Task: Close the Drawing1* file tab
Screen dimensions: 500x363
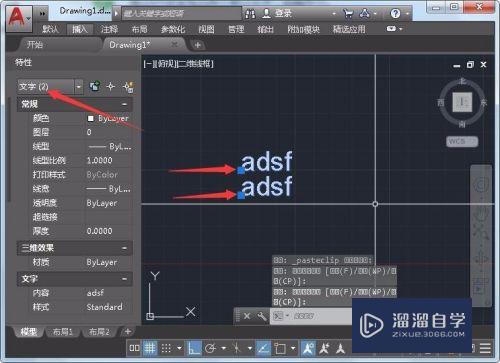Action: click(174, 44)
